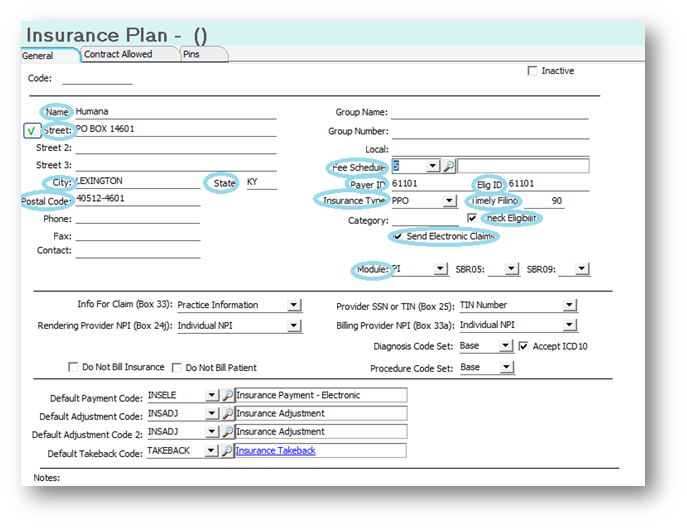This screenshot has height=528, width=687.
Task: Click the Payer ID input field
Action: click(424, 184)
